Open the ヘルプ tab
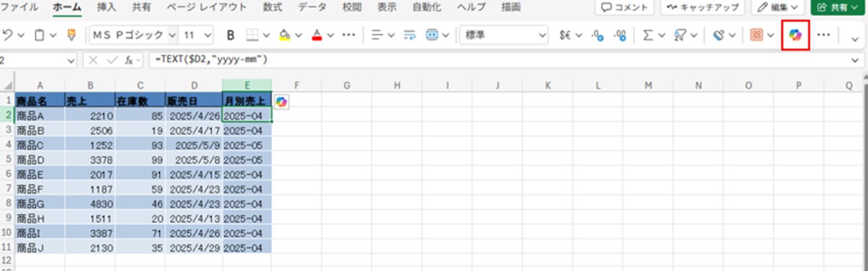Image resolution: width=868 pixels, height=271 pixels. 472,7
